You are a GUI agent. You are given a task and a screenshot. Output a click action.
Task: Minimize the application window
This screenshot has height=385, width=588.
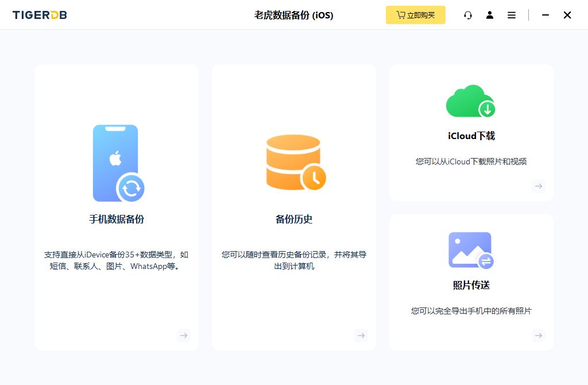click(x=546, y=15)
